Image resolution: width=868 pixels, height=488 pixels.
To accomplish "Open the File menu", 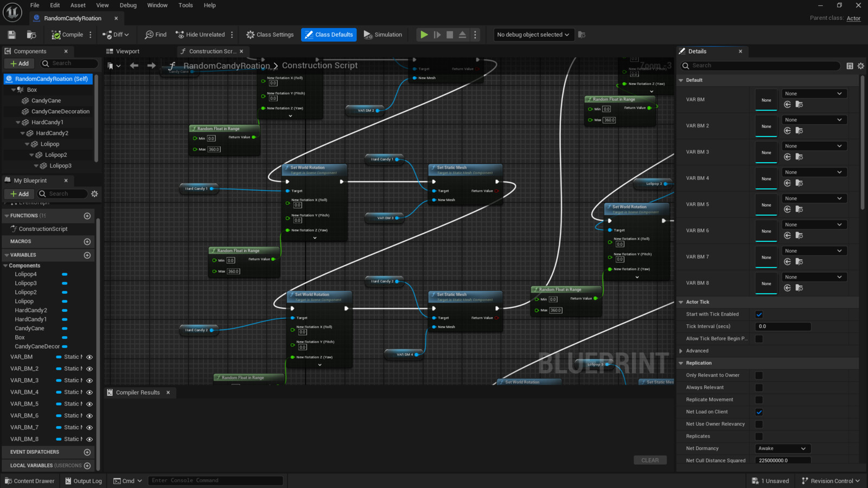I will tap(35, 5).
